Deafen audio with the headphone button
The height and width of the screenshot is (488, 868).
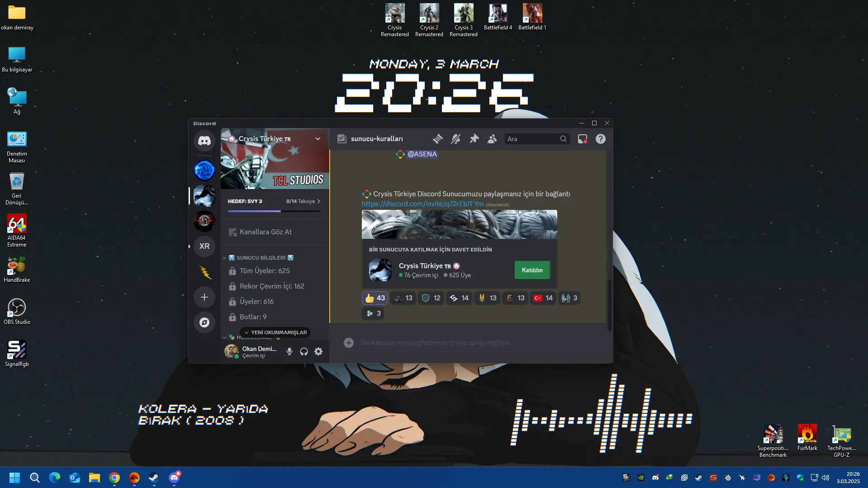point(304,351)
